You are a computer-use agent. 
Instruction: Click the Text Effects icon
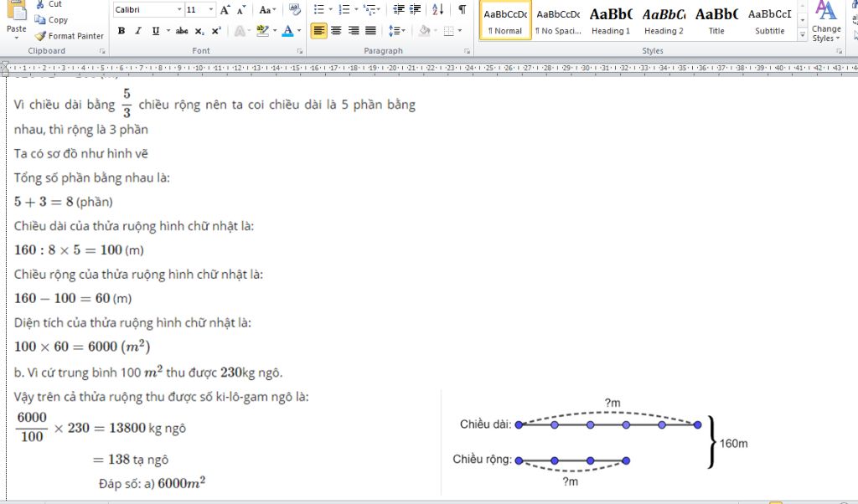point(240,31)
